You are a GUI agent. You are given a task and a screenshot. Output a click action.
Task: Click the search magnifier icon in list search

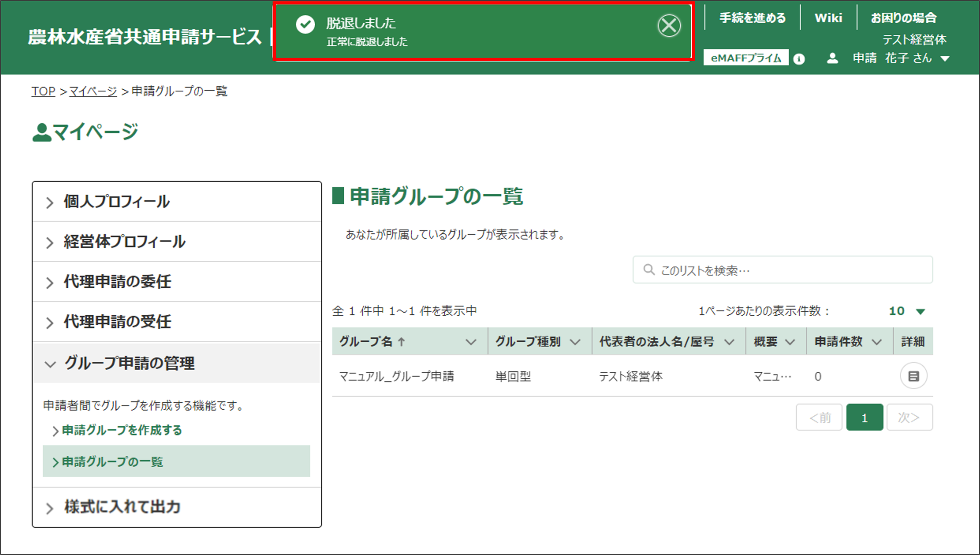tap(649, 270)
